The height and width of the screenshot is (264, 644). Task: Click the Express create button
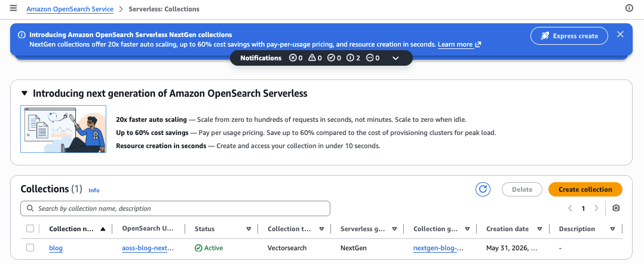click(569, 36)
